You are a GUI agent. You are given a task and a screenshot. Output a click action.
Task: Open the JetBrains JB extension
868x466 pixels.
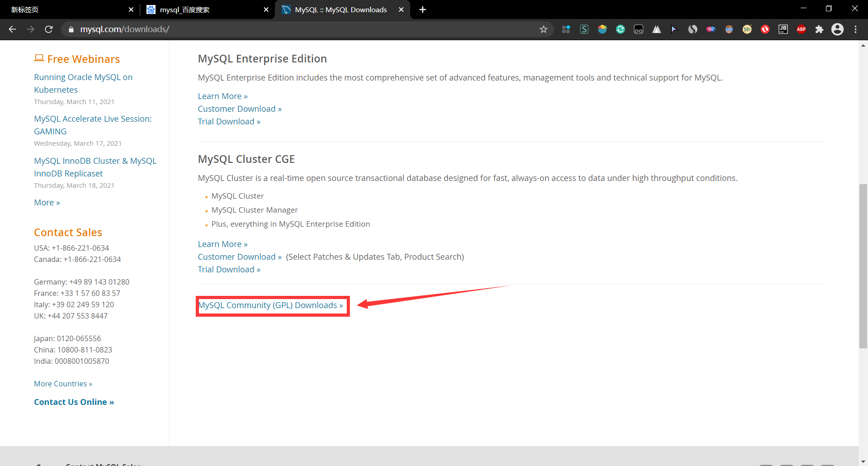783,29
